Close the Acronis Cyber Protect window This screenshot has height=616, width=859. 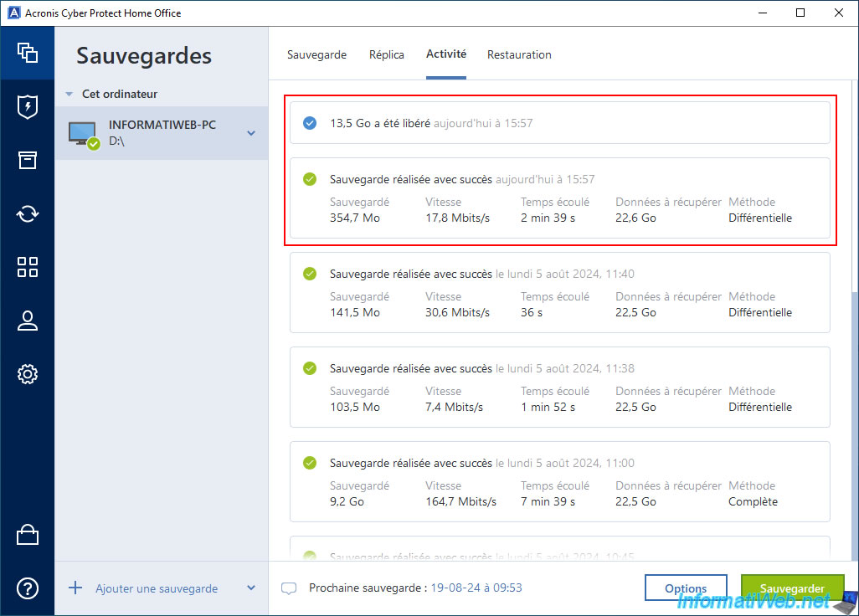click(x=839, y=13)
